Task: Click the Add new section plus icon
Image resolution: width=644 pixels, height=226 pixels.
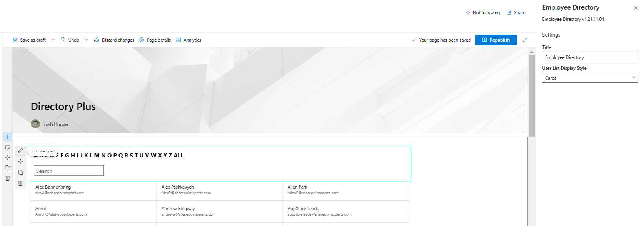Action: pos(8,137)
